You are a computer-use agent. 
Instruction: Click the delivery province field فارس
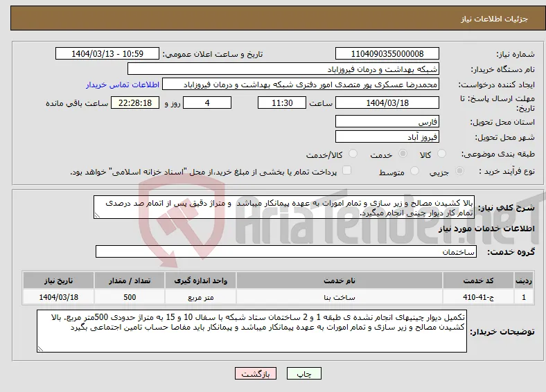tap(387, 121)
